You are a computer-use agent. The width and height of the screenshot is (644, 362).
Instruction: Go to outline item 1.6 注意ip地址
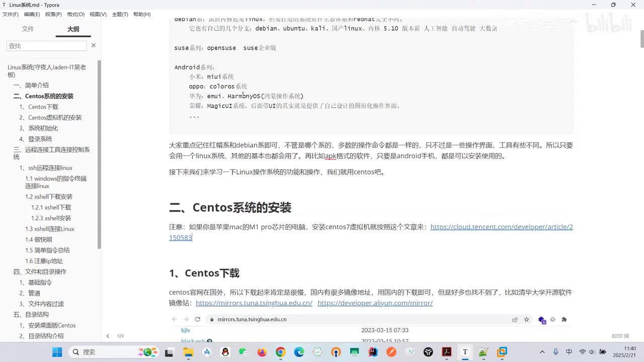tap(44, 261)
